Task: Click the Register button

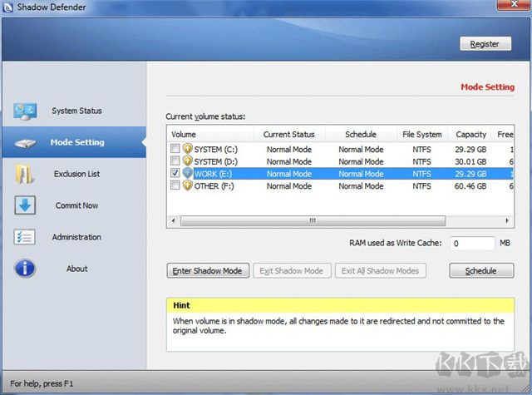Action: [485, 44]
